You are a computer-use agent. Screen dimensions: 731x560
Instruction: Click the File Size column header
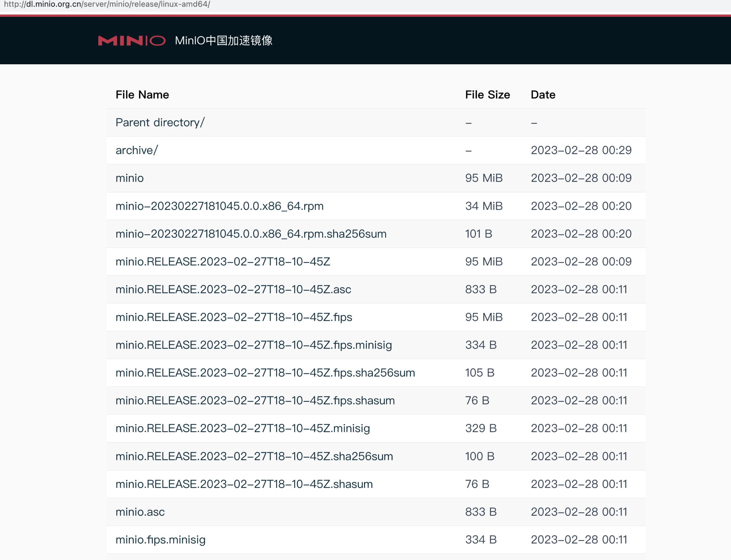click(487, 95)
